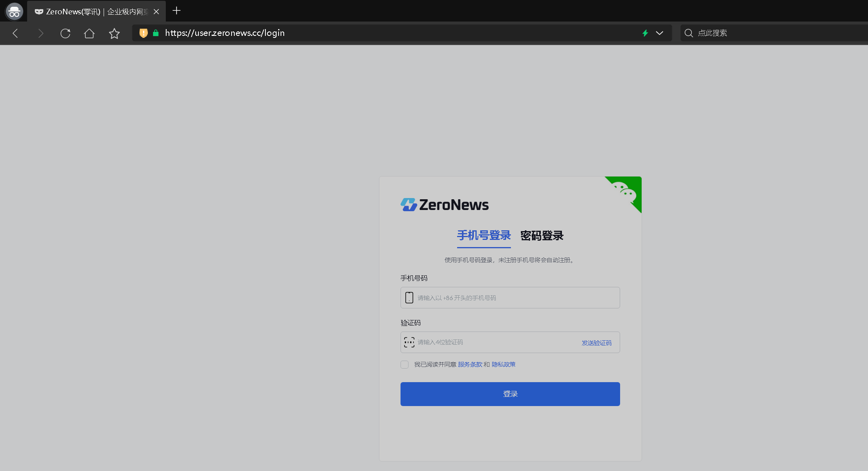Image resolution: width=868 pixels, height=471 pixels.
Task: Click the 点此搜索 search box
Action: [773, 33]
